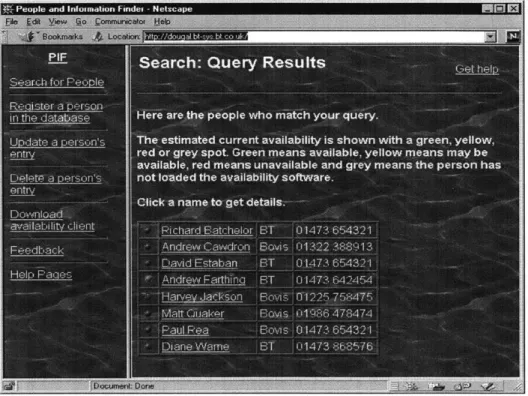Click inside the Location URL field

(314, 36)
